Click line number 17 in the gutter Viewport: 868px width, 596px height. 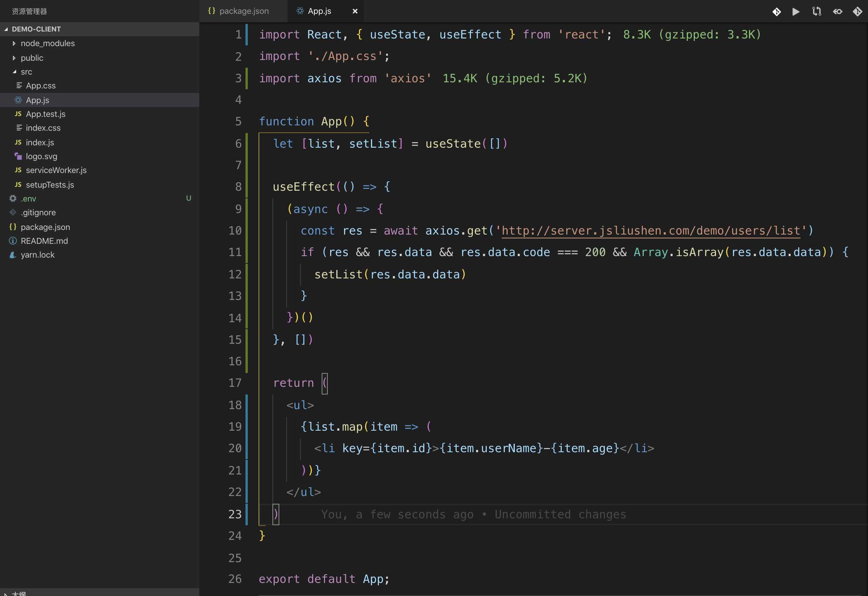[x=235, y=383]
